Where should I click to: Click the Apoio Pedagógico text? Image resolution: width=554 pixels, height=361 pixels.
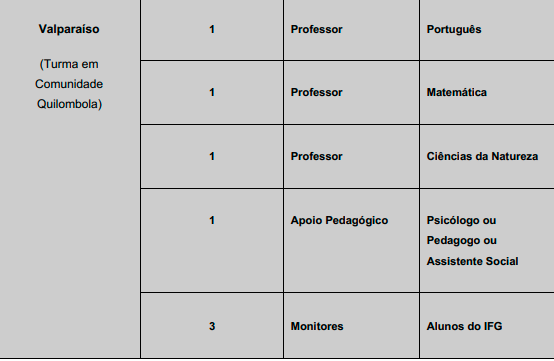[x=339, y=221]
